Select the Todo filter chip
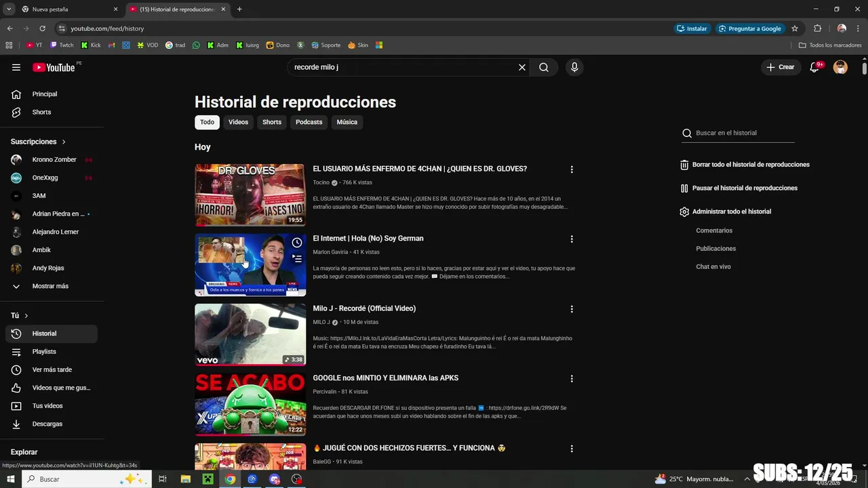 click(x=207, y=122)
